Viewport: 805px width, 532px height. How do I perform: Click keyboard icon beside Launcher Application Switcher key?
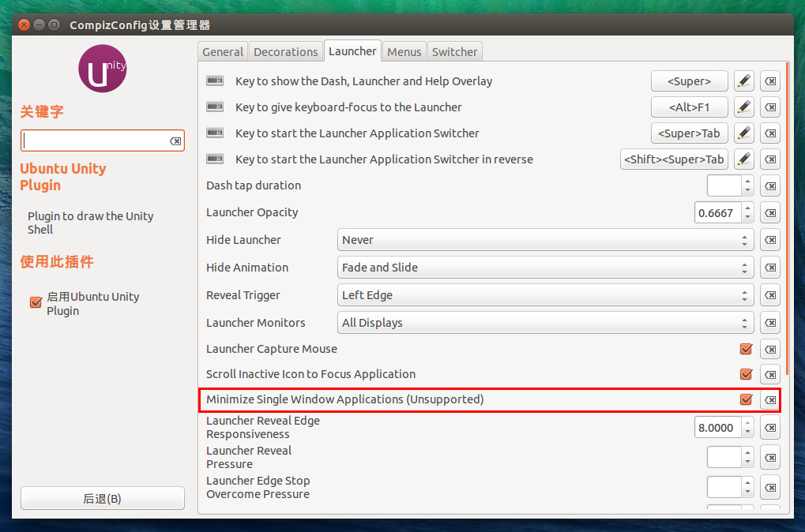(x=215, y=133)
